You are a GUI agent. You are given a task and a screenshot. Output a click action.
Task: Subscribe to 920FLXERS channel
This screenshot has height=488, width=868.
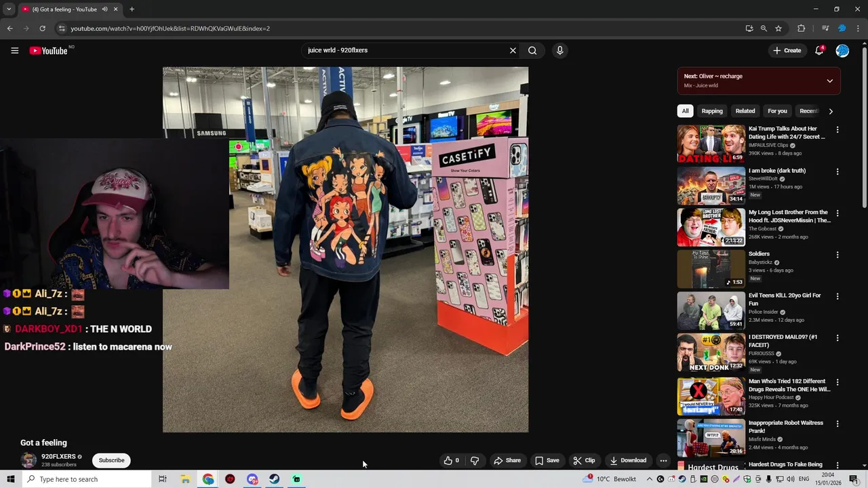[x=111, y=460]
